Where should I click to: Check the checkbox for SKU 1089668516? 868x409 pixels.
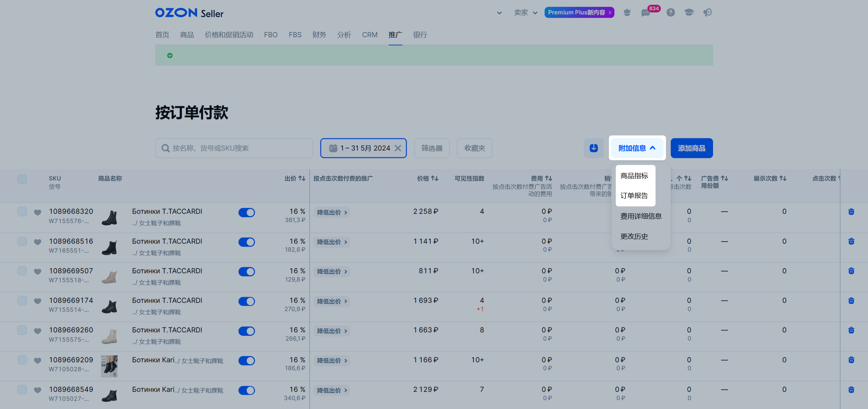point(22,241)
